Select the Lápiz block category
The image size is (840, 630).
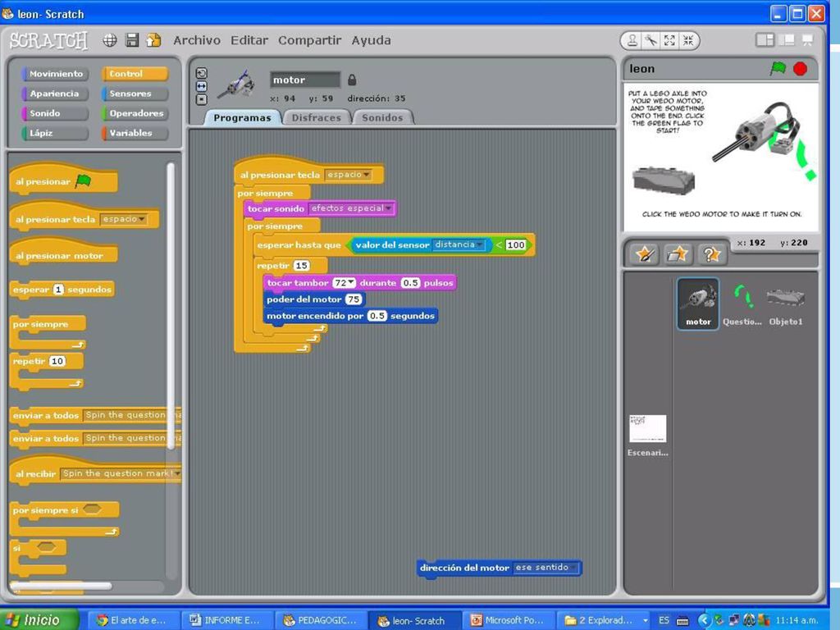[x=54, y=134]
